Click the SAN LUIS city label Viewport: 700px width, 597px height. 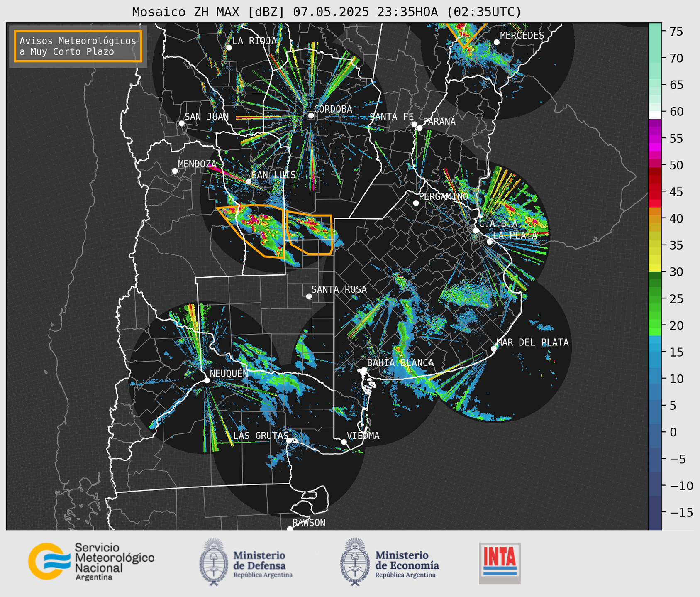click(273, 175)
